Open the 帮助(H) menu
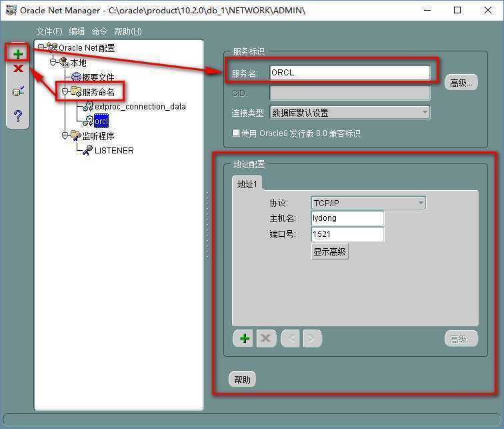This screenshot has height=429, width=504. click(x=128, y=31)
